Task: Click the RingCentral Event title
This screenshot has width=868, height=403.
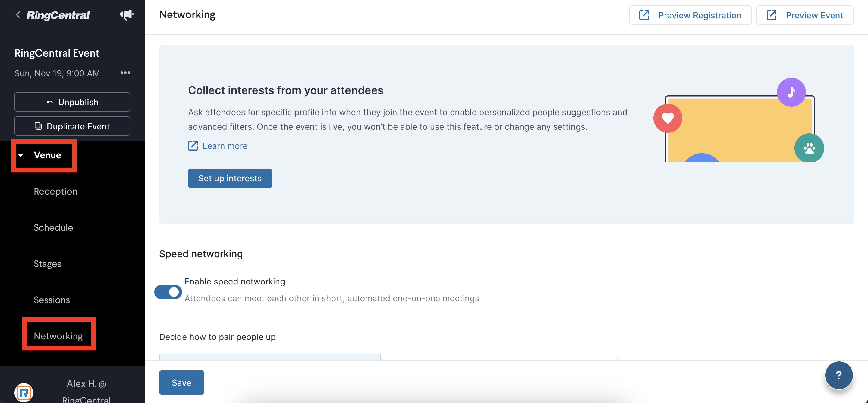Action: pos(57,53)
